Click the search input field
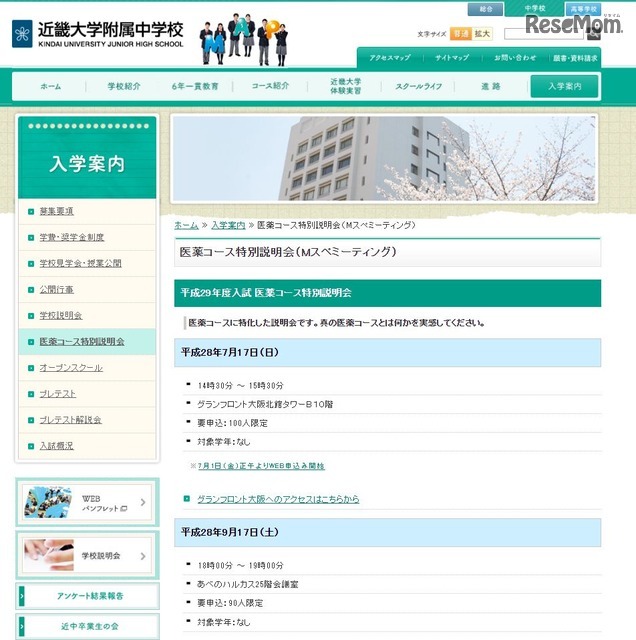Image resolution: width=636 pixels, height=640 pixels. 545,34
